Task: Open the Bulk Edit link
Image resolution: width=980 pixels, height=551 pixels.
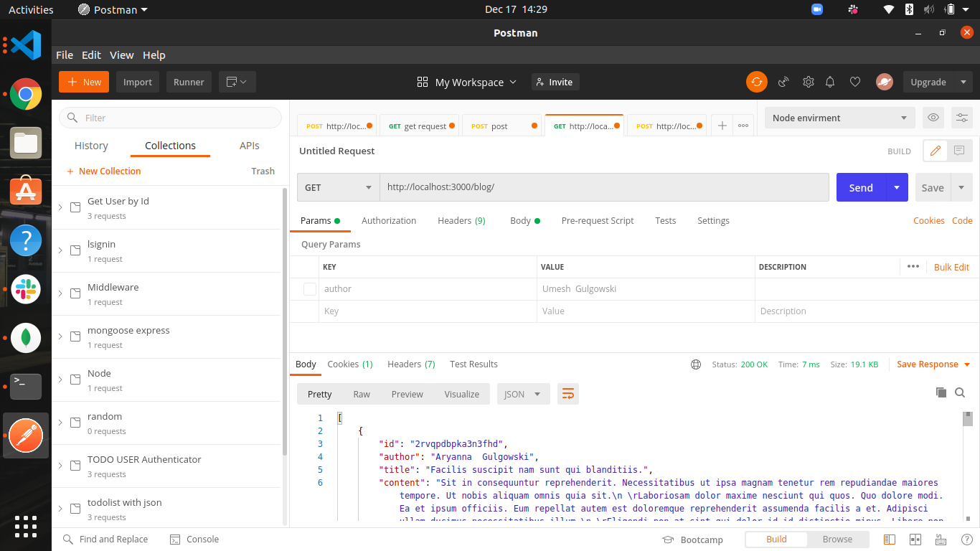Action: coord(951,267)
